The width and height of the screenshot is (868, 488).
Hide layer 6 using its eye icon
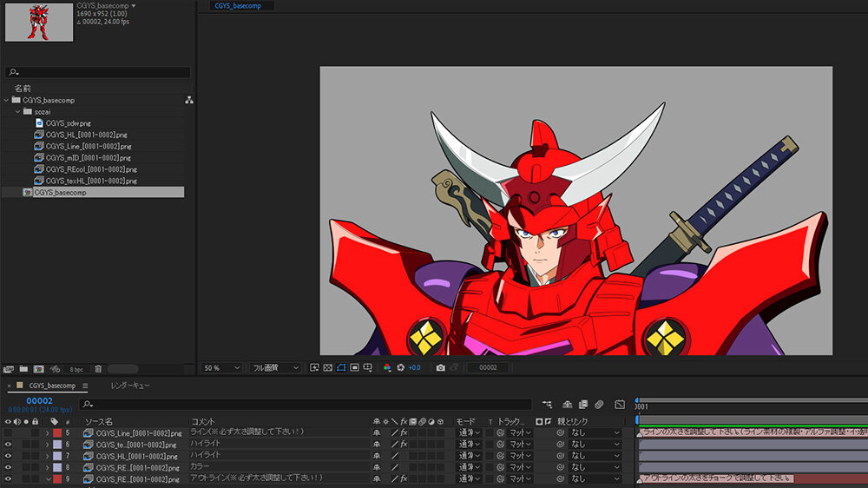pos(9,444)
